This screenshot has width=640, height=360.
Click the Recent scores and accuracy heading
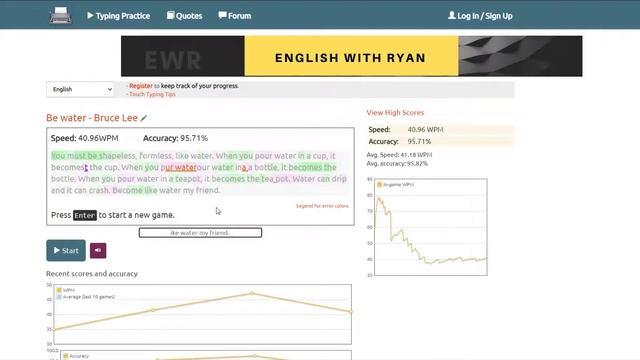click(x=92, y=274)
